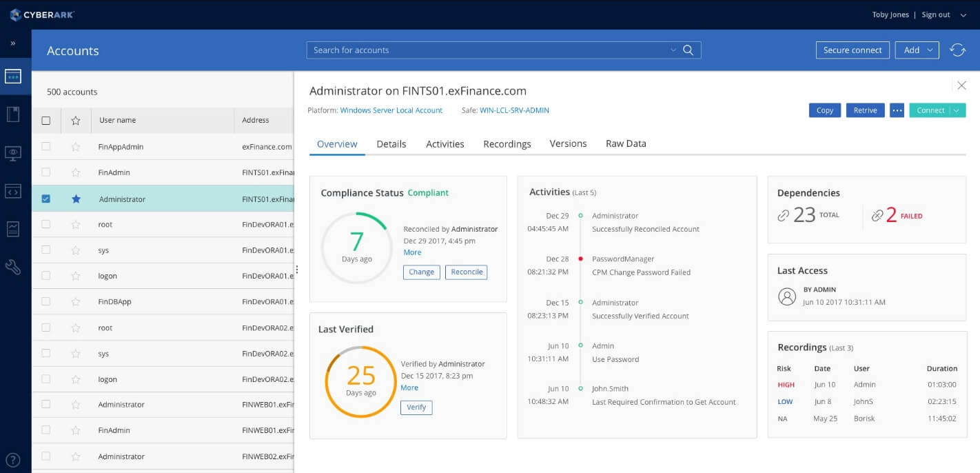Click the panel resize handle dots
Screen dimensions: 980x473
click(297, 270)
